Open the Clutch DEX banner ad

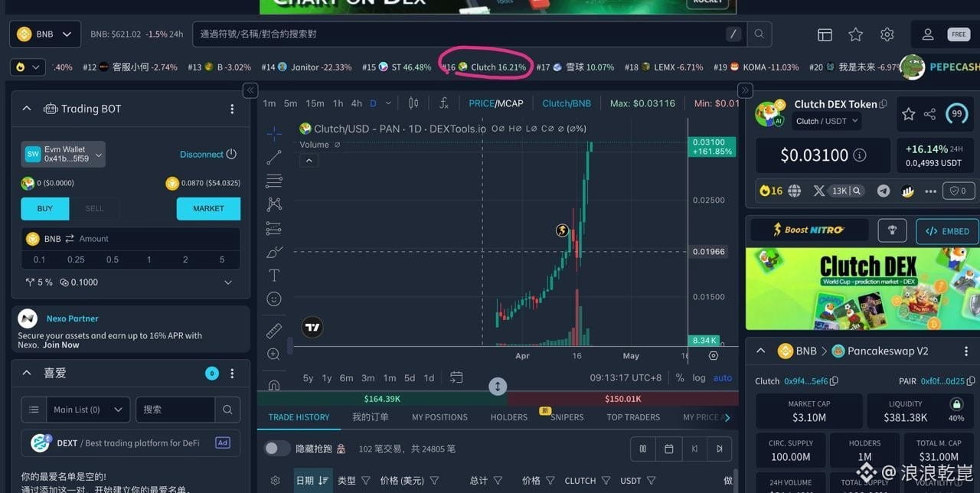click(x=862, y=289)
